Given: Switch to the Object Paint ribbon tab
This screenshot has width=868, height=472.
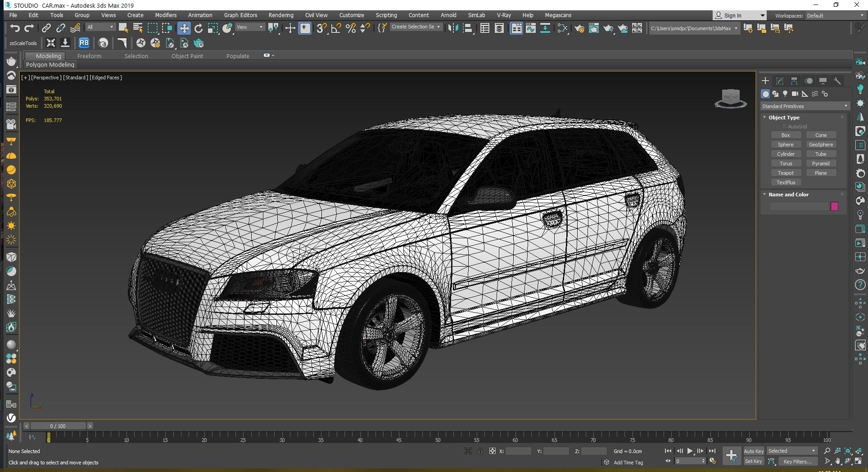Looking at the screenshot, I should click(x=187, y=56).
